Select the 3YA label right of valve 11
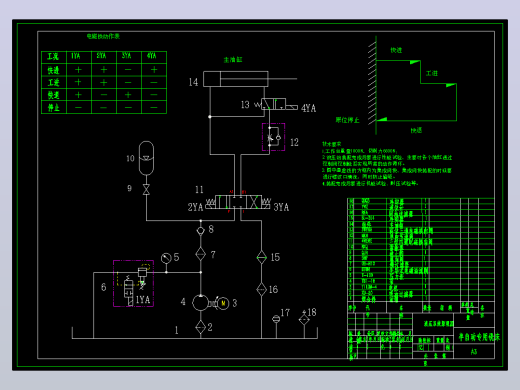Image resolution: width=520 pixels, height=390 pixels. coord(281,207)
